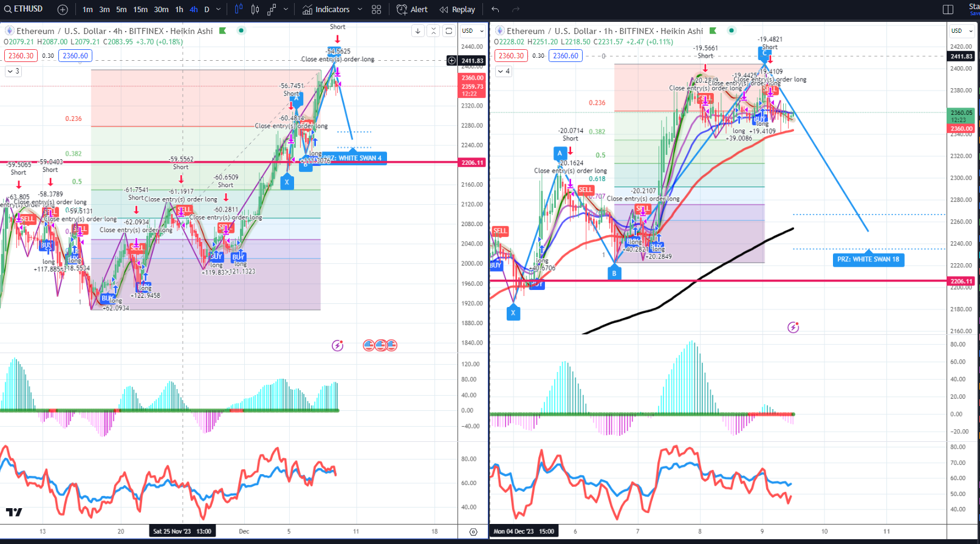Click buy price 2360.60 on 4h chart
Screen dimensions: 980x544
pos(75,55)
